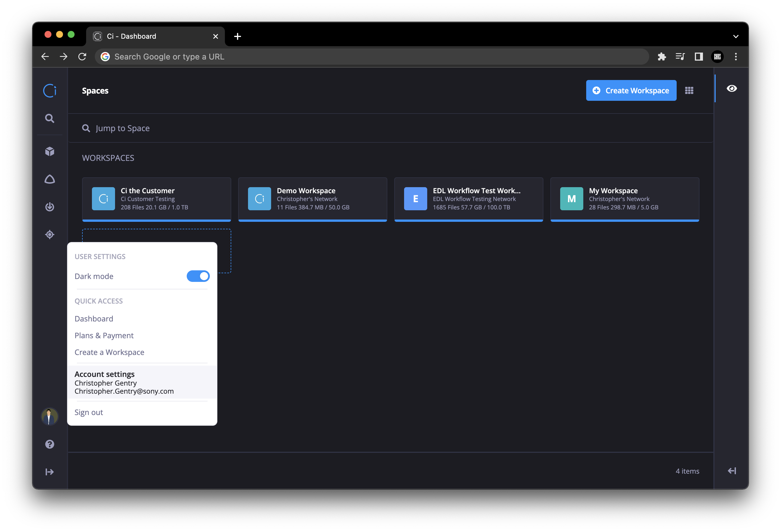Toggle the browser side panel icon

699,56
